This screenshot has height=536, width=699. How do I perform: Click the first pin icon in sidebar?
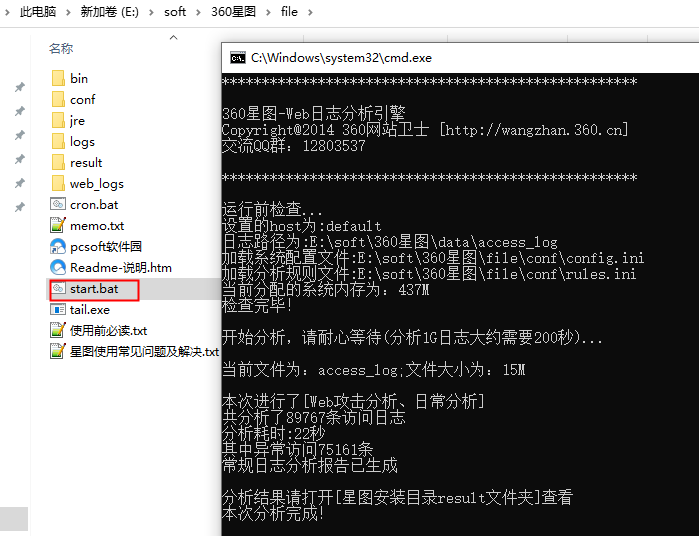[20, 87]
